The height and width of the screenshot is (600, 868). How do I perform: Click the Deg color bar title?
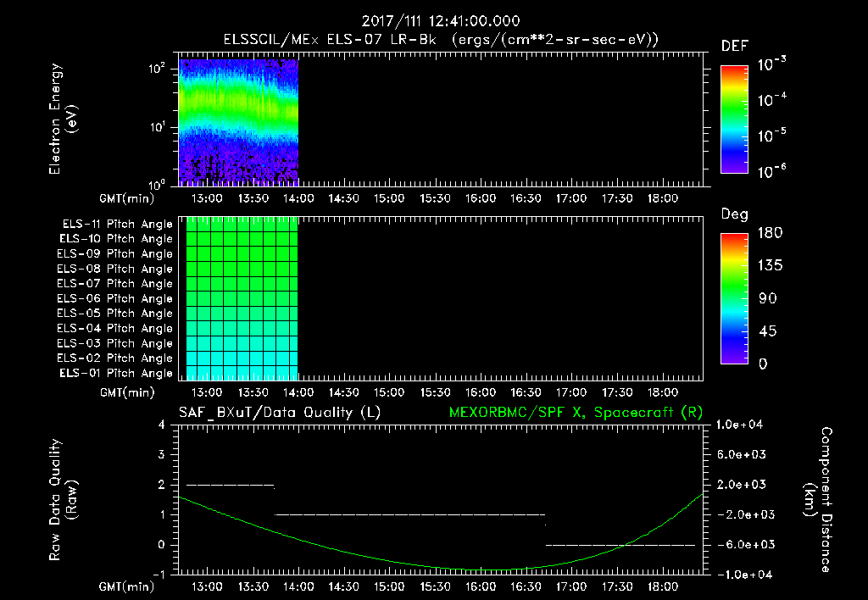point(735,214)
